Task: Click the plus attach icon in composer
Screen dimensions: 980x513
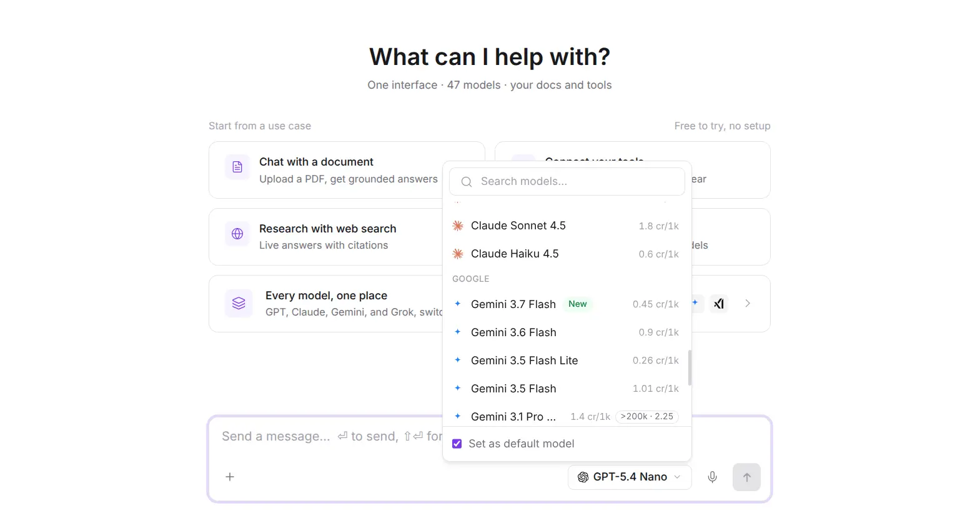Action: (230, 477)
